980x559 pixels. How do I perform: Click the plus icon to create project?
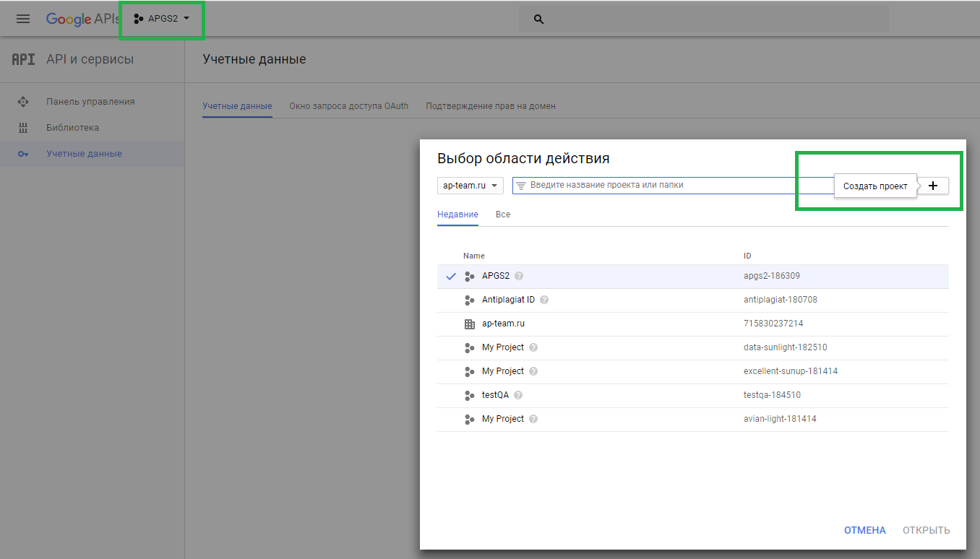(x=932, y=186)
